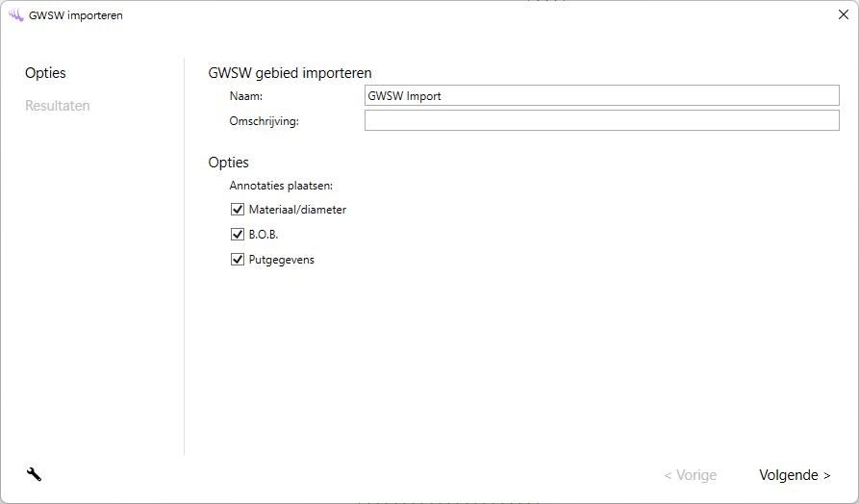This screenshot has height=504, width=859.
Task: Uncheck the B.O.B. checkbox
Action: tap(238, 234)
